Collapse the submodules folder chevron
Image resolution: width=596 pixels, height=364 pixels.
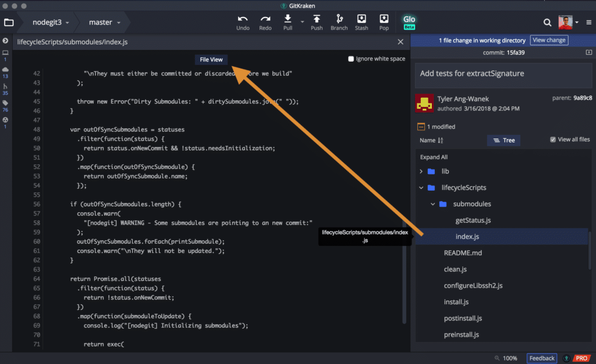pos(432,204)
